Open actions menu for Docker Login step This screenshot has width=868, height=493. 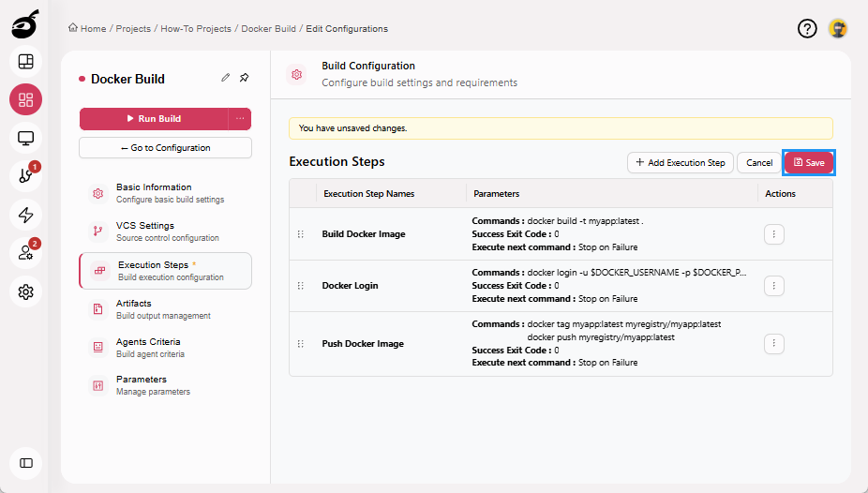coord(774,286)
